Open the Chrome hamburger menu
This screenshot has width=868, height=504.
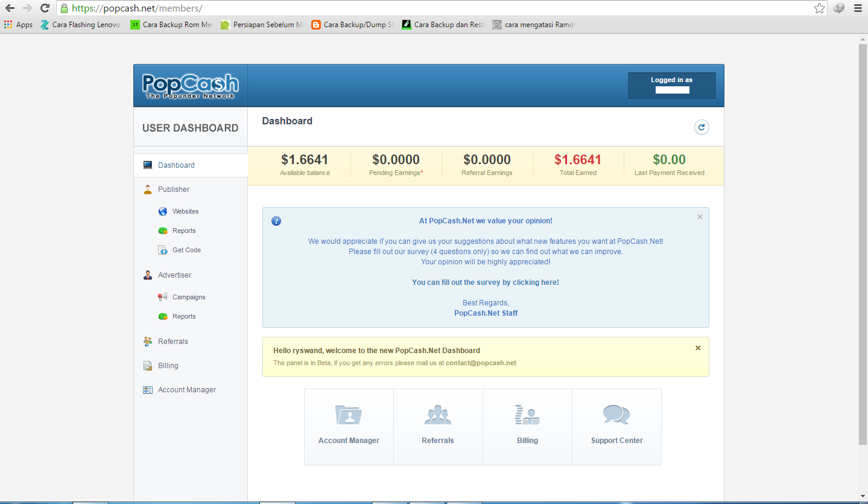pyautogui.click(x=857, y=8)
